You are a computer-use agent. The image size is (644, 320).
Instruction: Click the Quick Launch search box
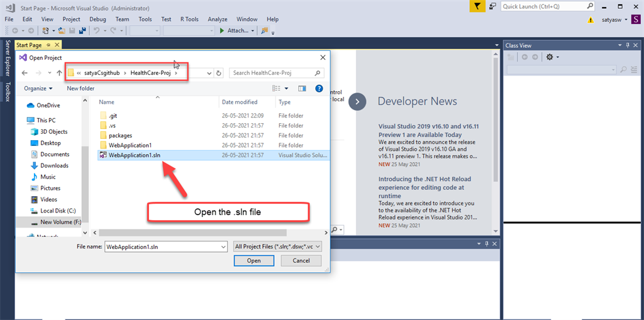point(548,6)
